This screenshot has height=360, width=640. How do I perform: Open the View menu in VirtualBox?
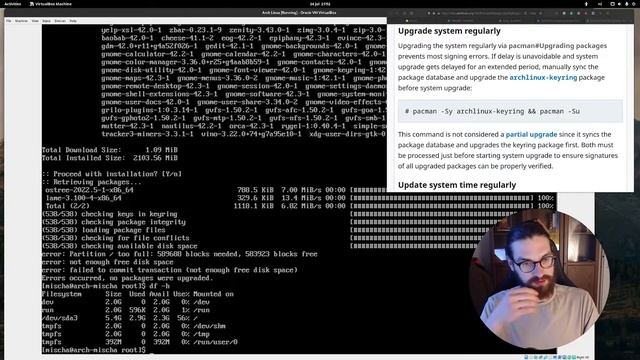coord(35,21)
